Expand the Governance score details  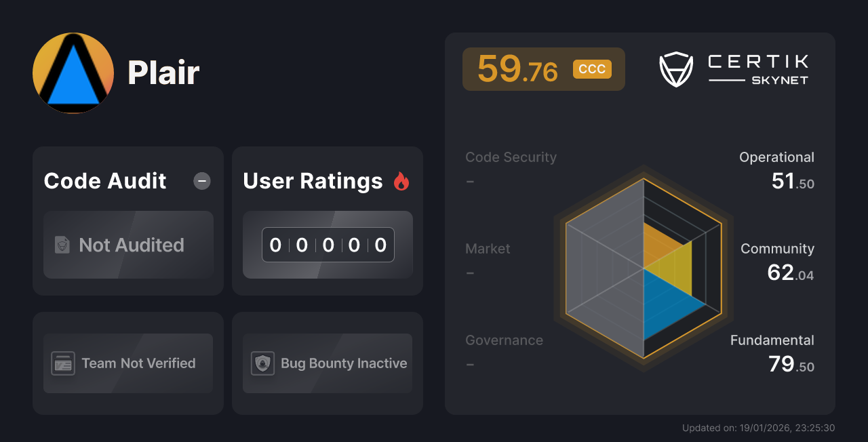(x=504, y=340)
